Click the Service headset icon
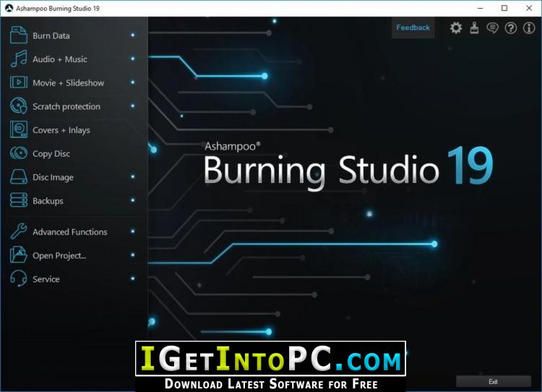The height and width of the screenshot is (392, 542). (x=19, y=279)
